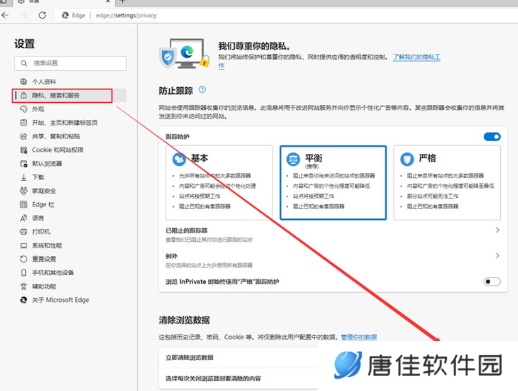Open the 下载 downloads icon

tap(23, 177)
